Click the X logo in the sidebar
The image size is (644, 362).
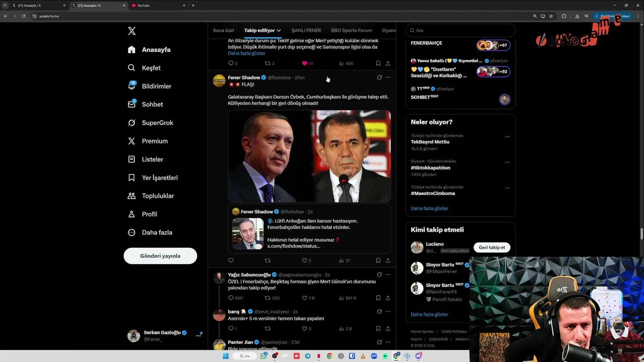(132, 31)
